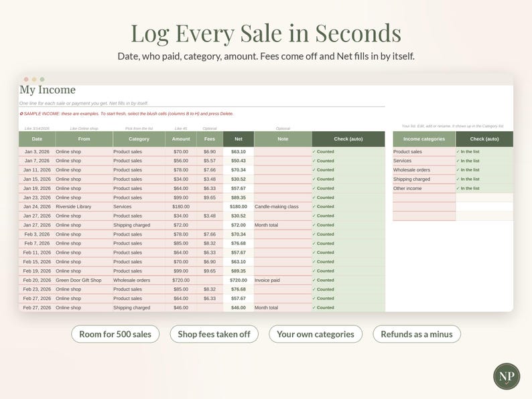532x399 pixels.
Task: Click the yellow window dot
Action: click(x=34, y=79)
